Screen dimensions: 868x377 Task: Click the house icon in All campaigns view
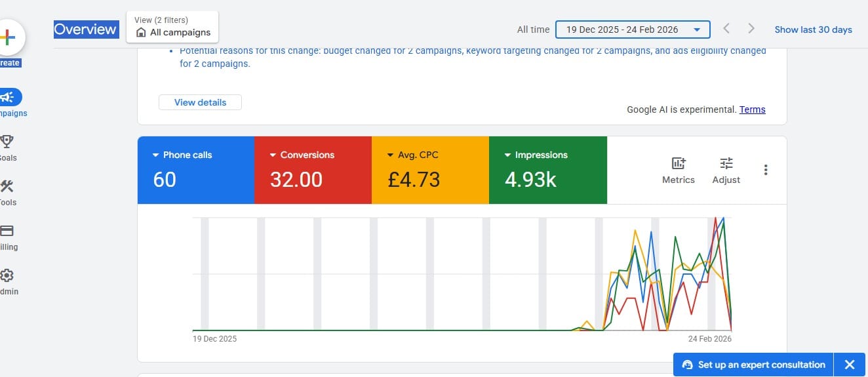click(x=141, y=32)
